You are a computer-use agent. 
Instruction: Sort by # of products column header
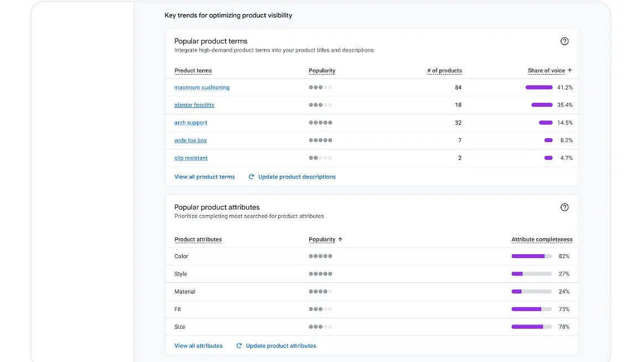444,71
